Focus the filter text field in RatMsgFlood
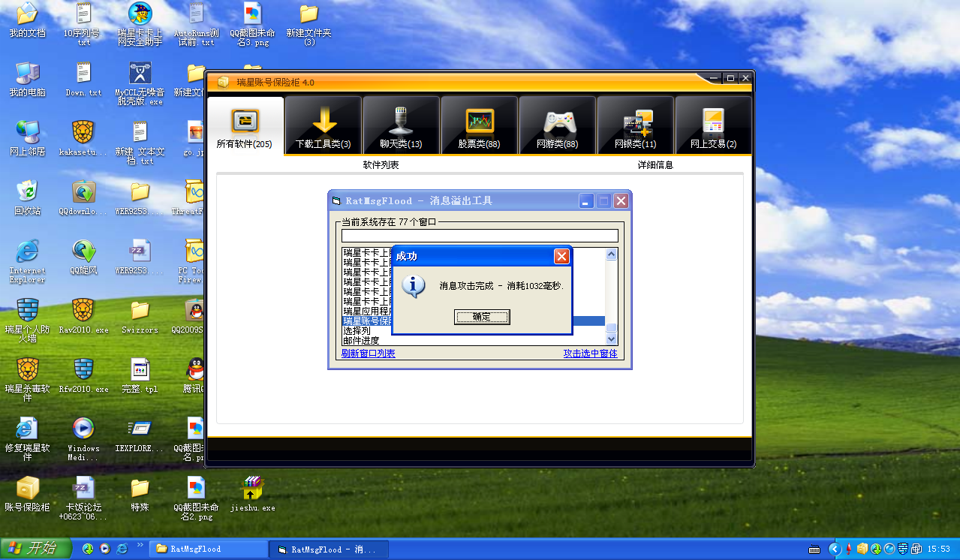Image resolution: width=960 pixels, height=560 pixels. point(480,236)
